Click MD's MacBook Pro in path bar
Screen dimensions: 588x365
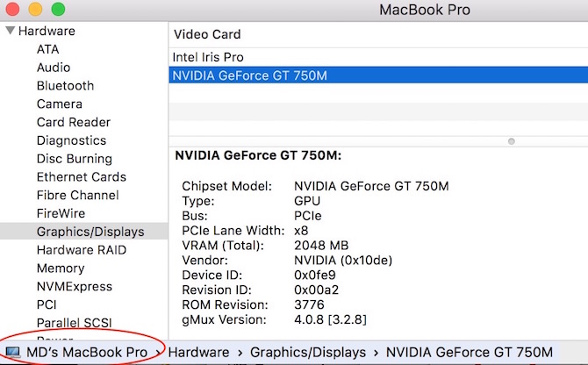tap(86, 353)
